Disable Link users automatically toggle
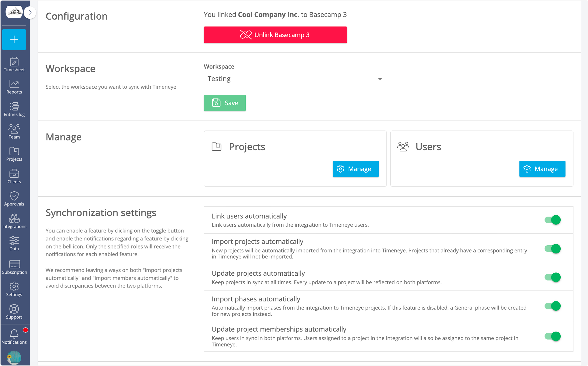This screenshot has width=588, height=366. [x=552, y=220]
